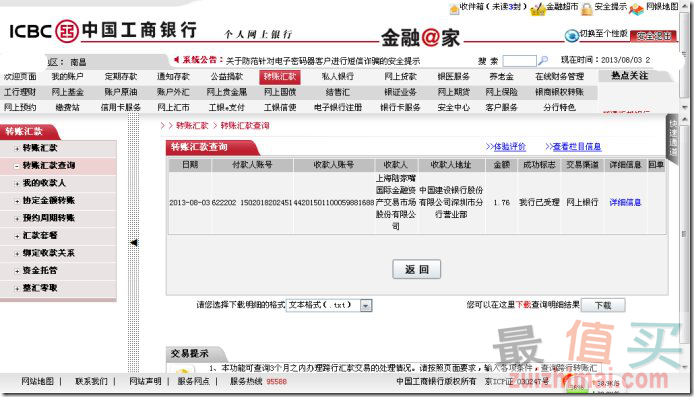This screenshot has width=694, height=397.
Task: Click the 切换至个性版 globe icon
Action: click(571, 35)
